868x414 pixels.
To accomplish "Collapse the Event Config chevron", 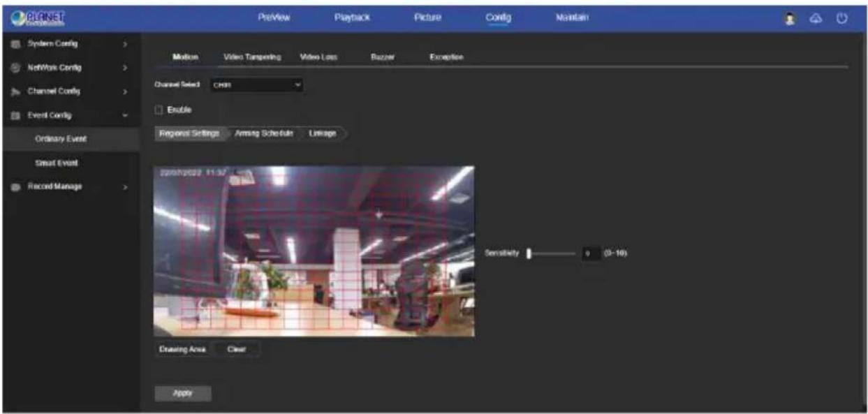I will pyautogui.click(x=124, y=115).
